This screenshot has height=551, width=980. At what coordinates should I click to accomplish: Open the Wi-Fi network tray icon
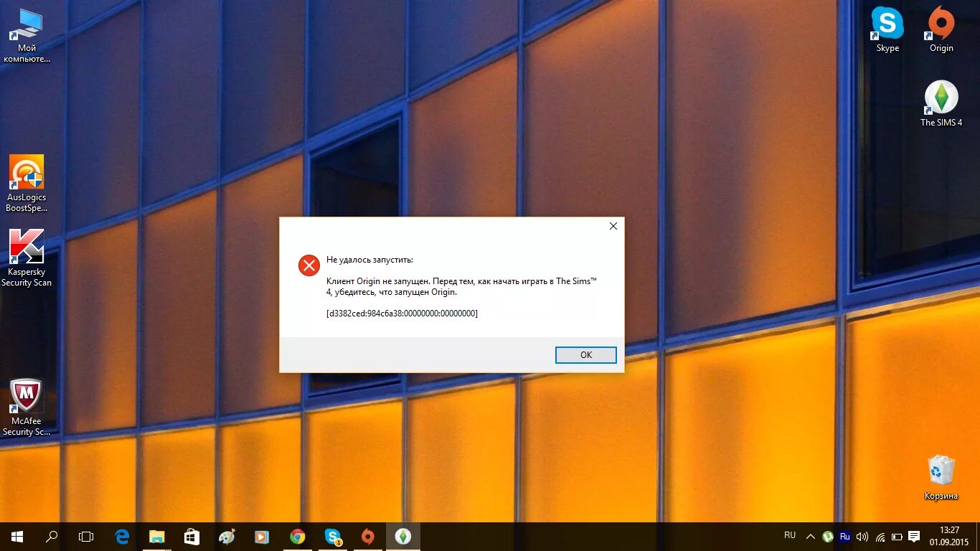tap(880, 537)
